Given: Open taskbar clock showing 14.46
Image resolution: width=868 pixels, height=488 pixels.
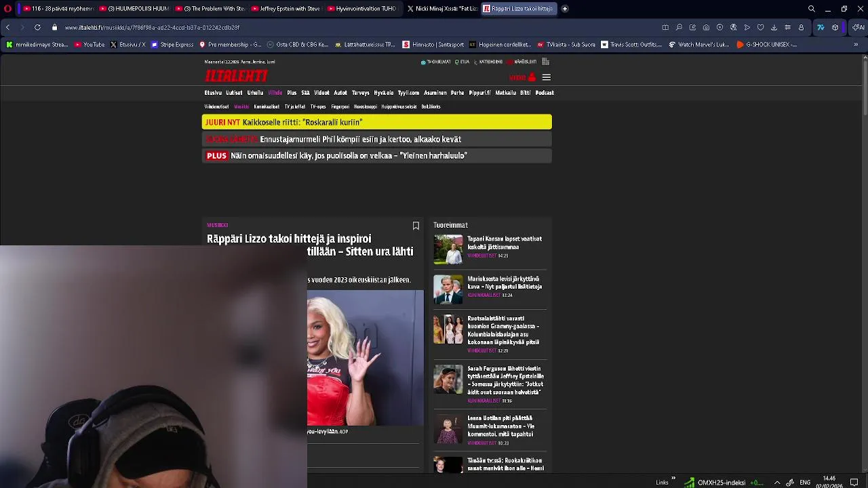Looking at the screenshot, I should click(829, 482).
